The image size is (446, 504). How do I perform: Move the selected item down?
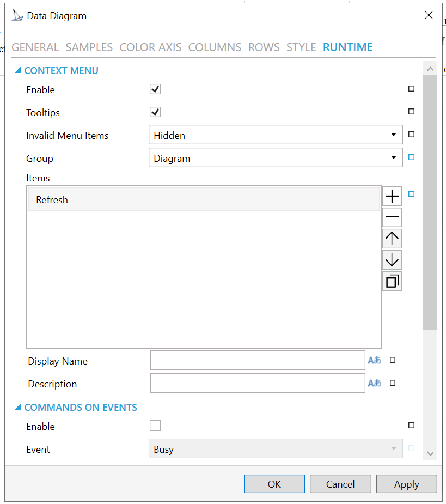click(x=392, y=260)
